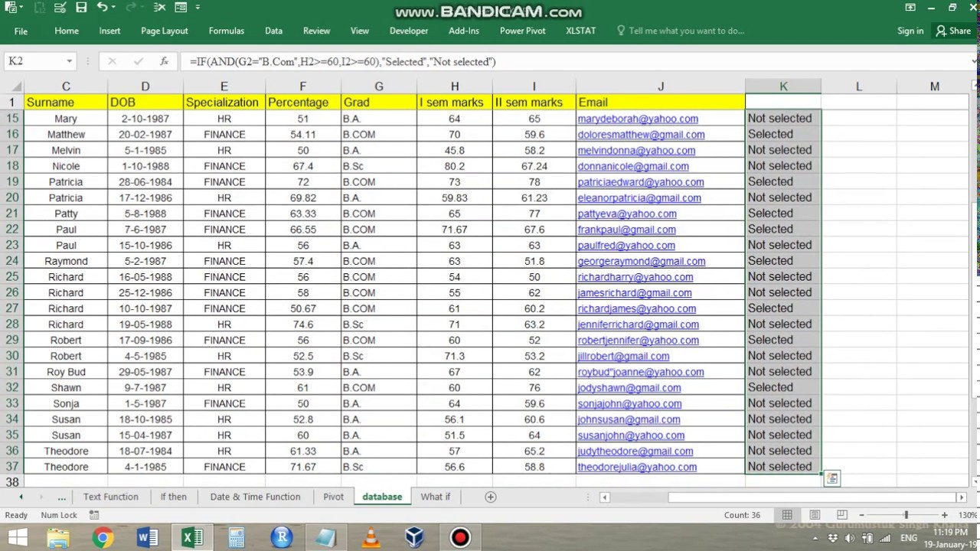Select column K header
Screen dimensions: 980x551
click(x=783, y=86)
